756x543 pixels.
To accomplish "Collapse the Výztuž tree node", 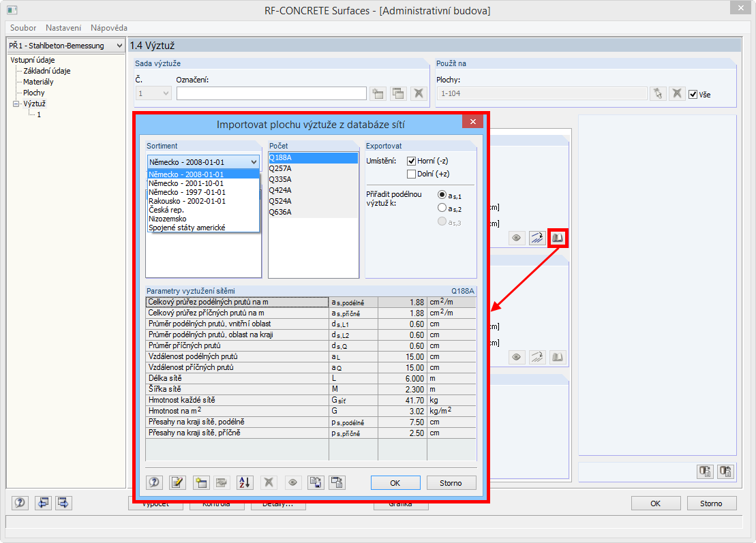I will point(16,104).
